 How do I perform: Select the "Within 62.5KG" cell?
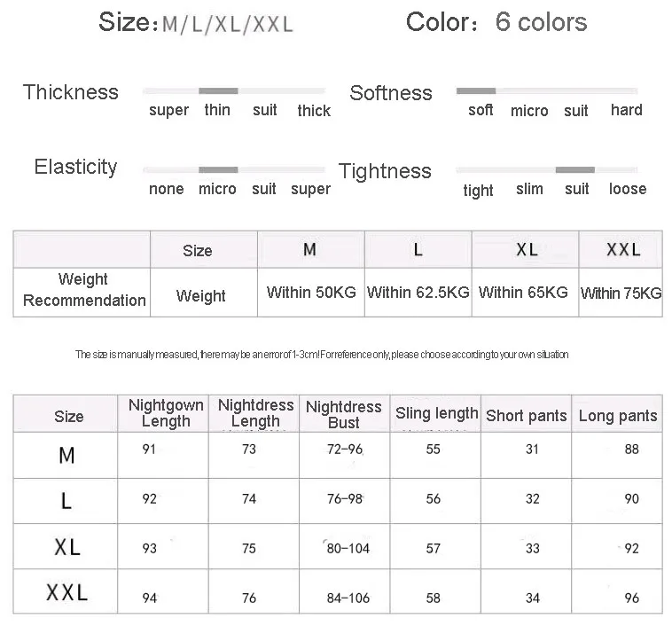tap(418, 292)
